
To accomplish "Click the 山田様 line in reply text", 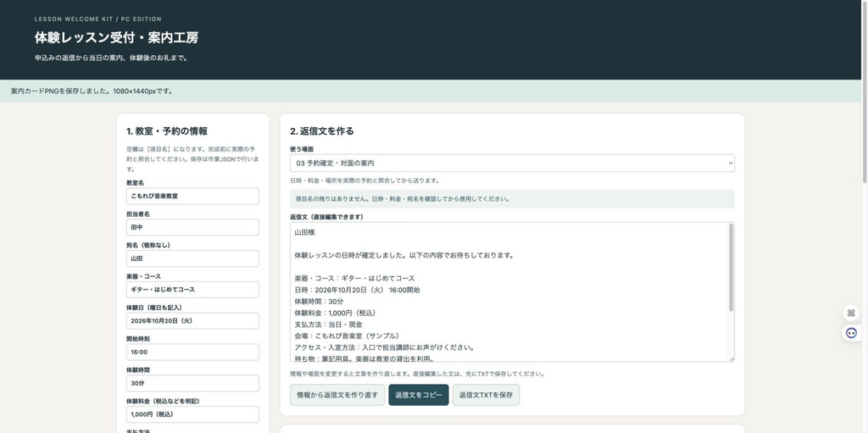I will coord(305,232).
